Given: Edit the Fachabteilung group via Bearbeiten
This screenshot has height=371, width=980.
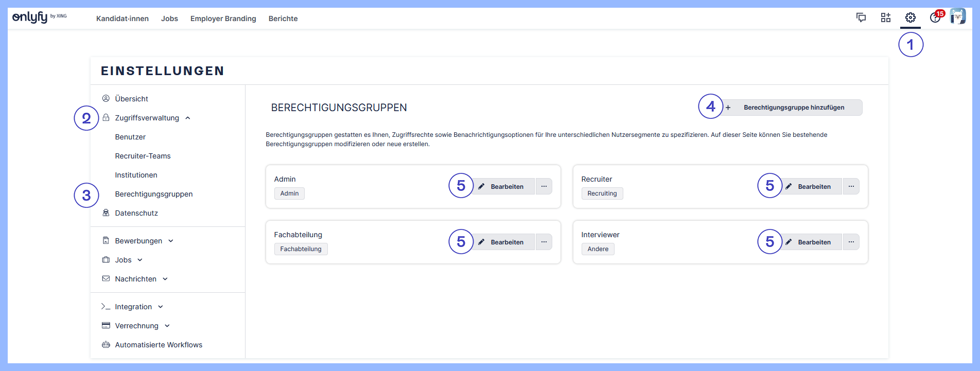Looking at the screenshot, I should (x=506, y=242).
